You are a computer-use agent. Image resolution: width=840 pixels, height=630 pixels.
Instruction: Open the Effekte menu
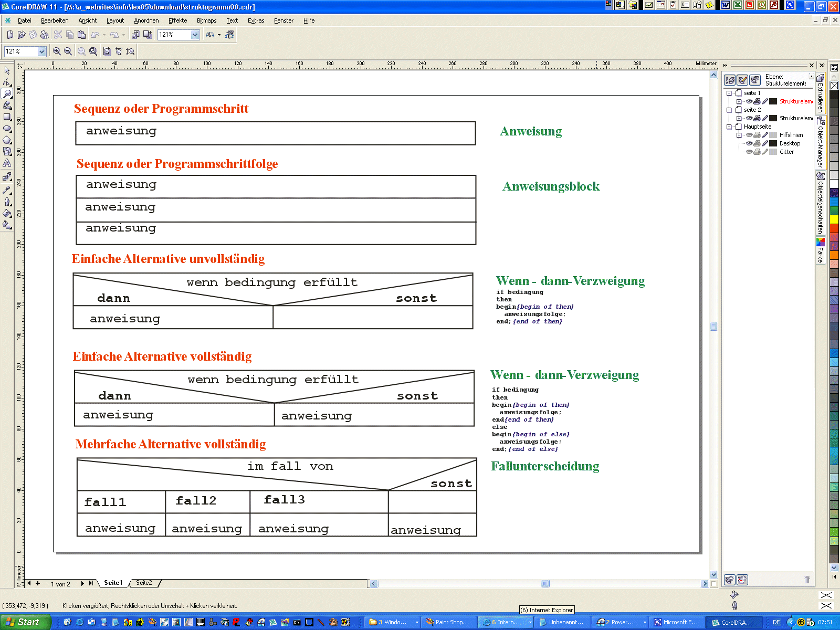click(178, 20)
